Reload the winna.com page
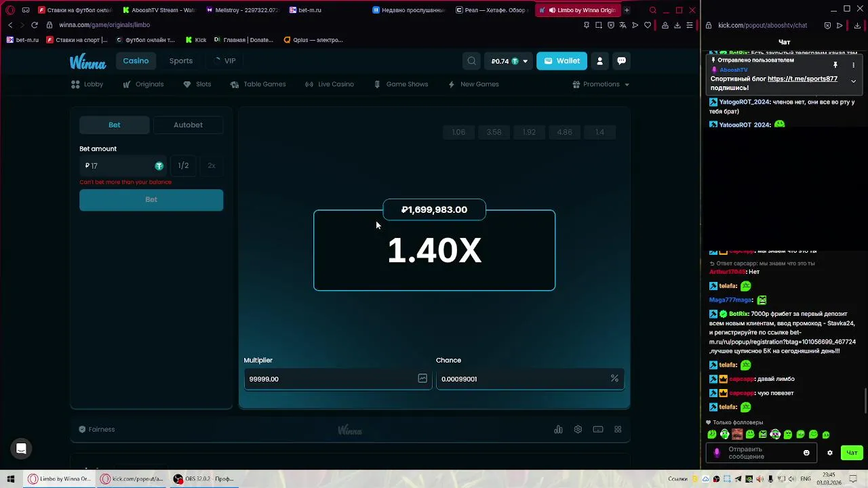Viewport: 868px width, 488px height. point(34,25)
